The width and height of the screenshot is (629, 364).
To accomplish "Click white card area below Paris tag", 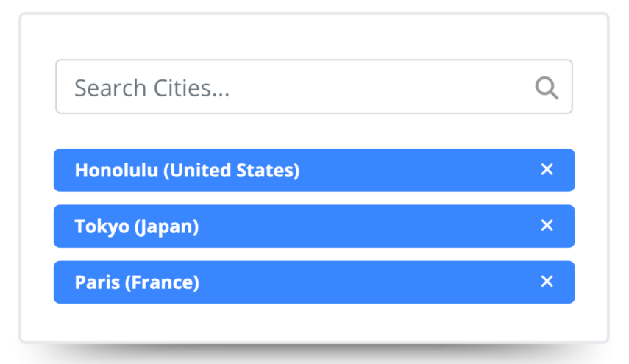I will 314,324.
